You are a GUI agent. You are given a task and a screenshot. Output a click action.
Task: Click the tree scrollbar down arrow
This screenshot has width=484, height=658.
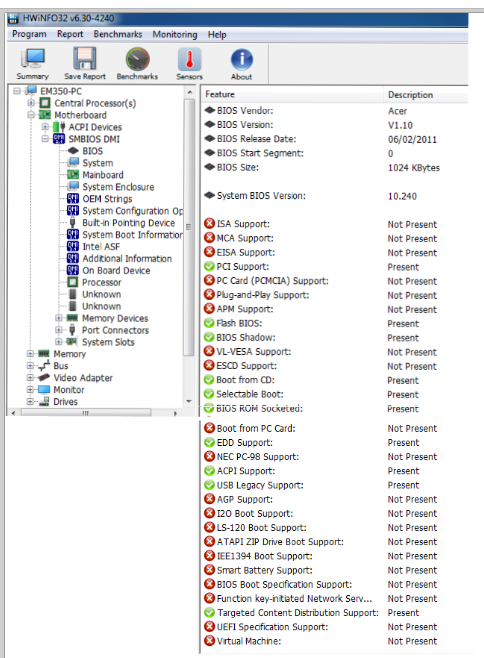189,401
